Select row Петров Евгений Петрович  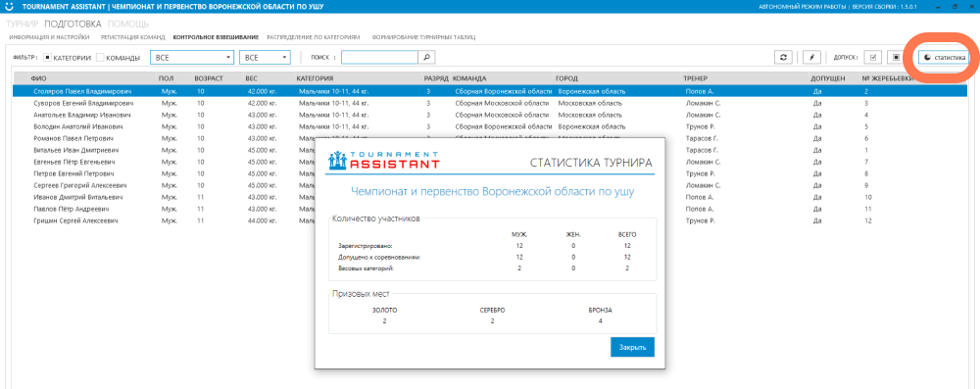click(x=490, y=173)
